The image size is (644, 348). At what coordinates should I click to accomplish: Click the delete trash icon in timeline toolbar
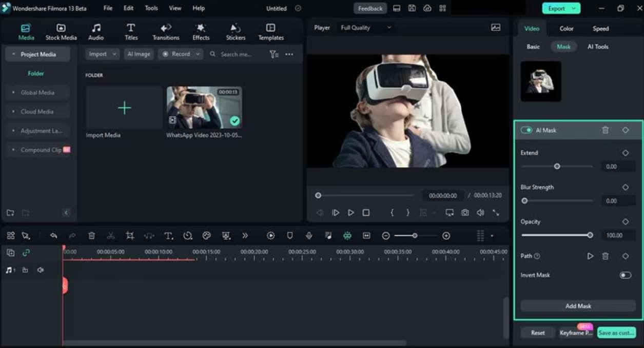(x=92, y=236)
